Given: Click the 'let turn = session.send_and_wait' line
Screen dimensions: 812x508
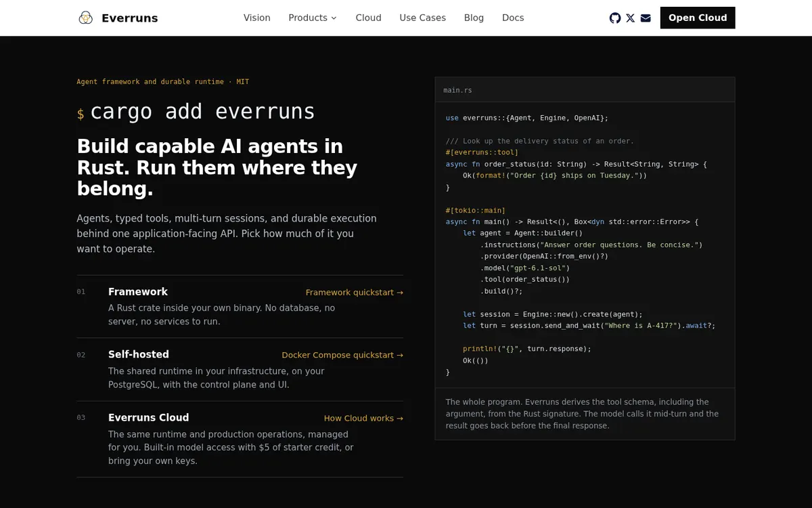Looking at the screenshot, I should pos(589,326).
